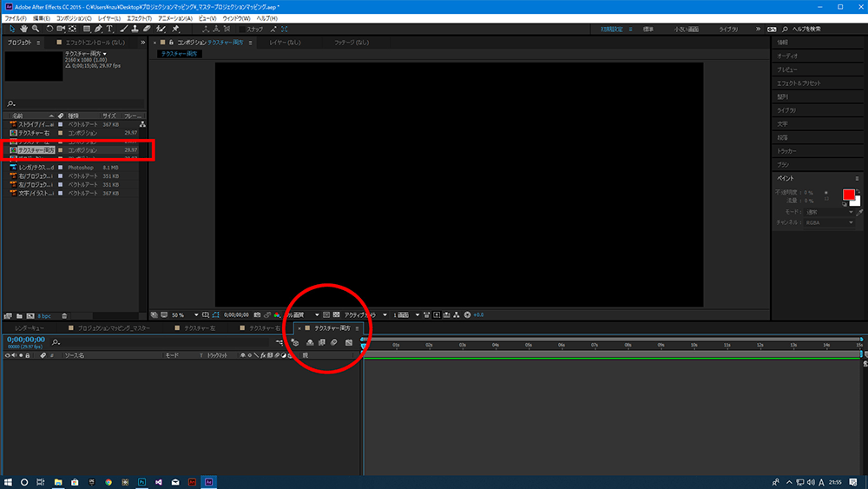Open the ファイル(F) menu

coord(15,18)
